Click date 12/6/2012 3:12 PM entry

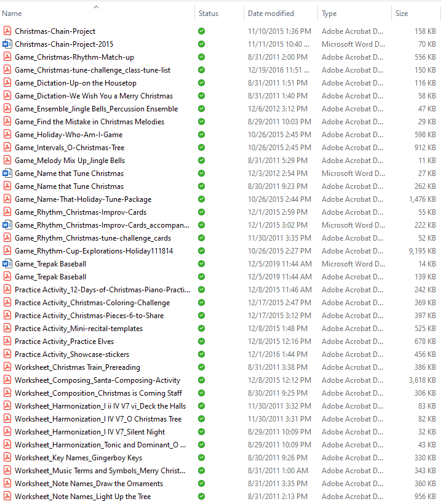277,109
